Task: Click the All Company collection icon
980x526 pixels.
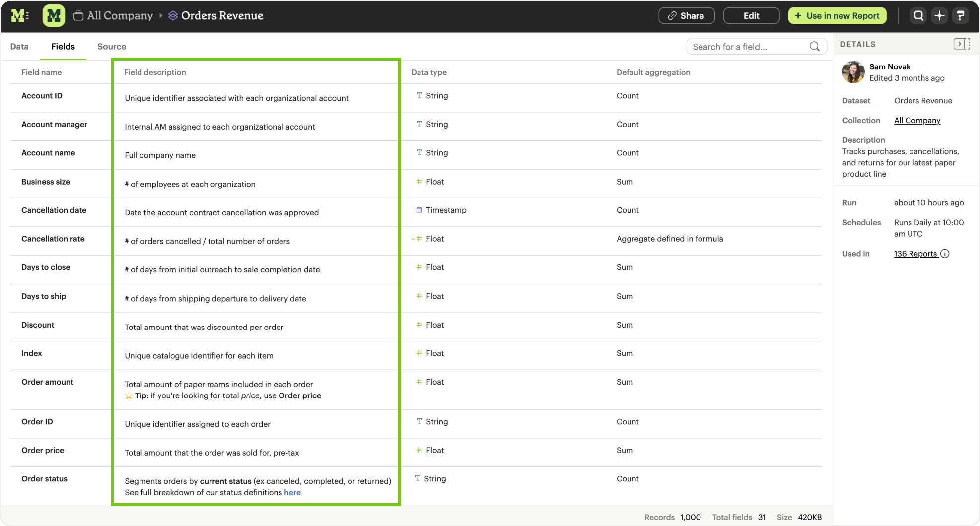Action: [78, 16]
